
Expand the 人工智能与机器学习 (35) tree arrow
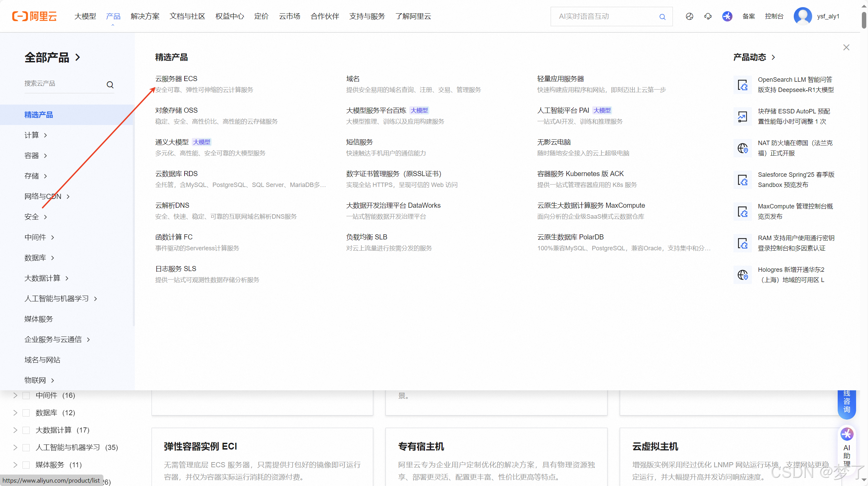point(15,448)
